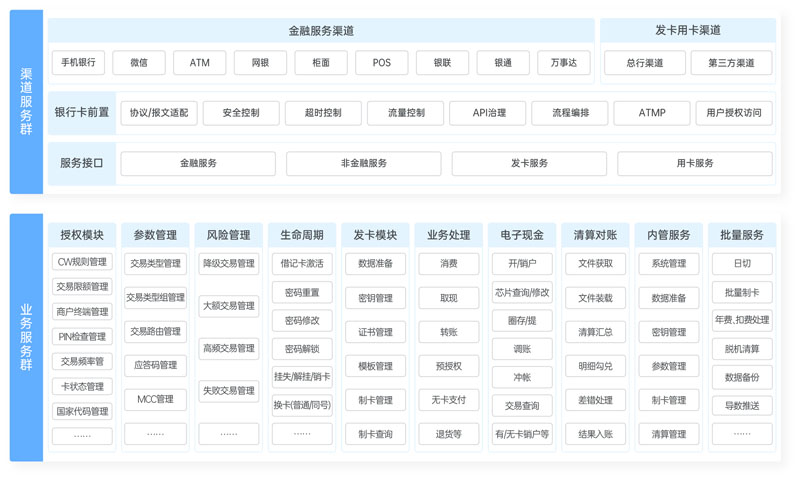Click the 渠道服务群 side label
Image resolution: width=800 pixels, height=481 pixels.
point(26,102)
